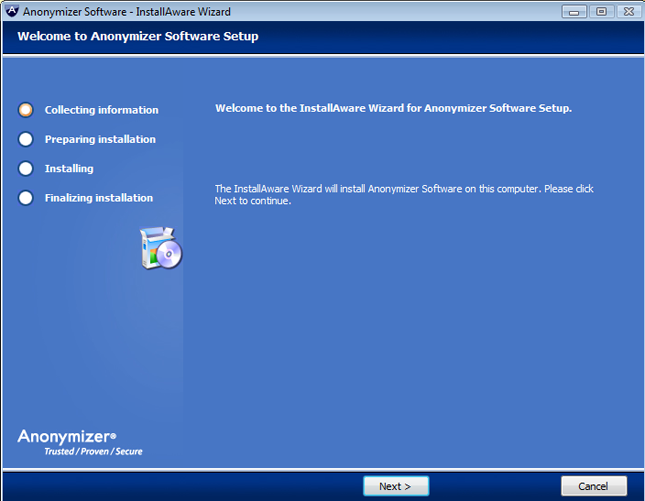Click the "Trusted / Proven / Secure" tagline
Screen dimensions: 645x501
click(93, 452)
